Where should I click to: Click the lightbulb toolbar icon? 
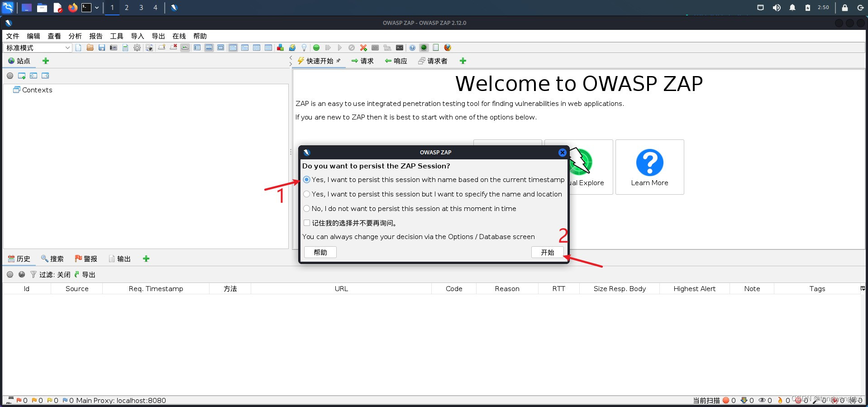tap(304, 48)
